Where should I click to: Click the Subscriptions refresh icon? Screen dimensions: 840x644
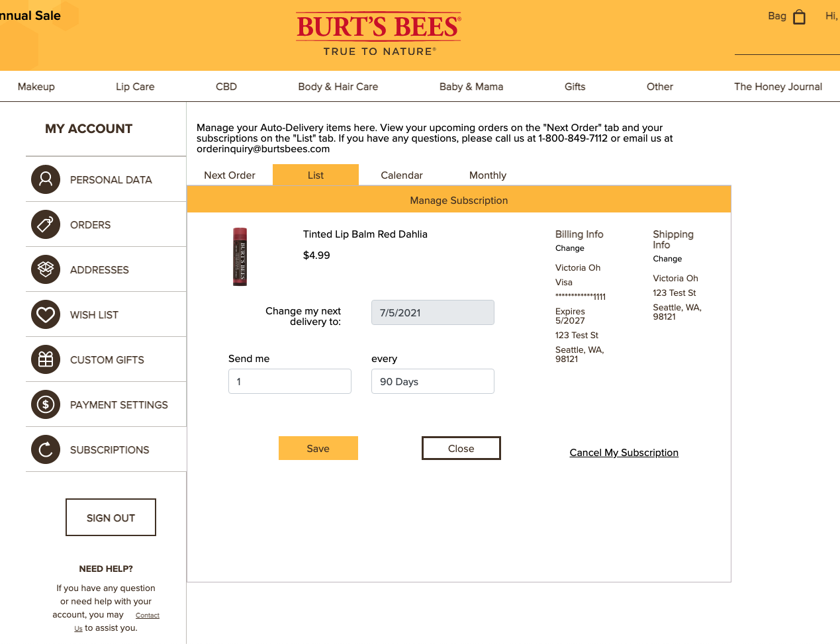46,449
